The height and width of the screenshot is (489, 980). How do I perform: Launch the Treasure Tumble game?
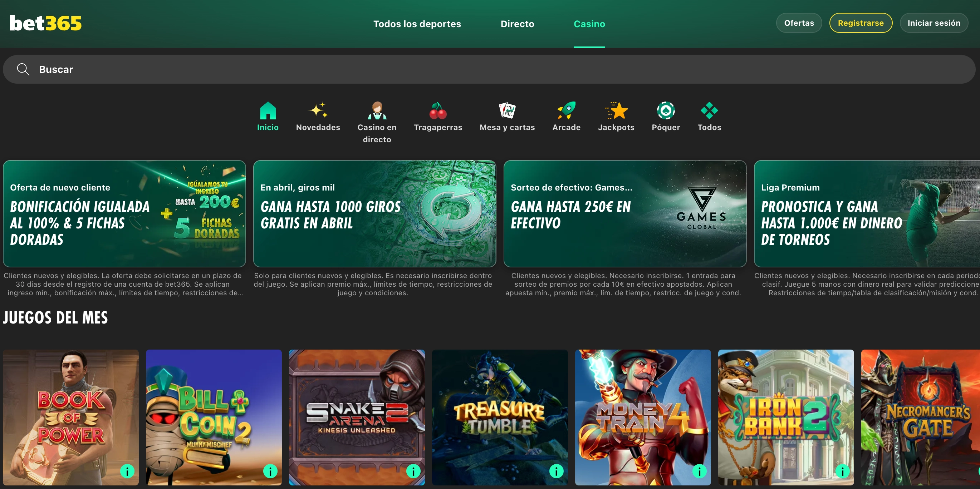tap(500, 418)
